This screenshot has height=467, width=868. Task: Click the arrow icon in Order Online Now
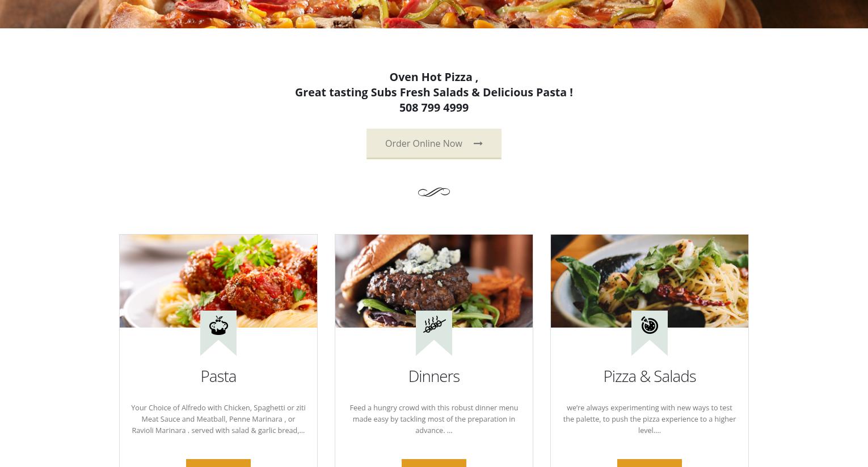(x=478, y=144)
